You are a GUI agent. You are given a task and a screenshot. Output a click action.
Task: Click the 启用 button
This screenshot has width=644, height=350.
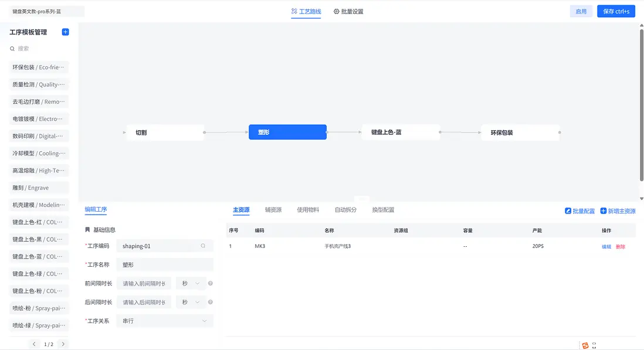[x=581, y=11]
